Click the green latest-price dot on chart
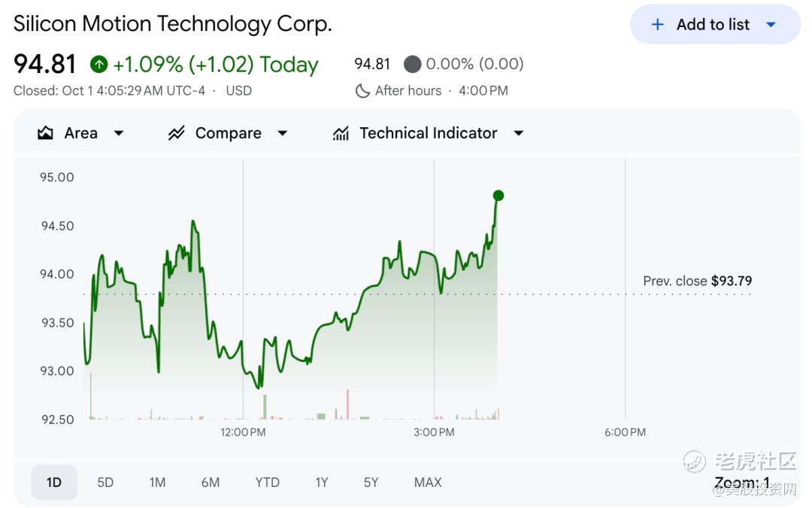The height and width of the screenshot is (508, 812). [498, 196]
